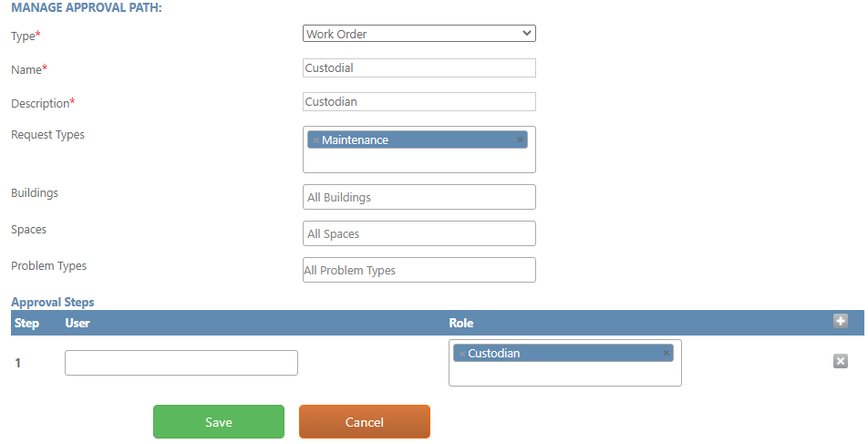Focus the Description field containing Custodian
Viewport: 868px width, 444px height.
pos(419,102)
